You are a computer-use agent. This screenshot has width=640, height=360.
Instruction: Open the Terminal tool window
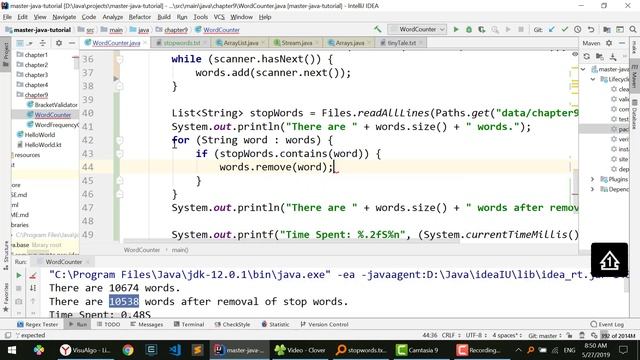pyautogui.click(x=189, y=324)
